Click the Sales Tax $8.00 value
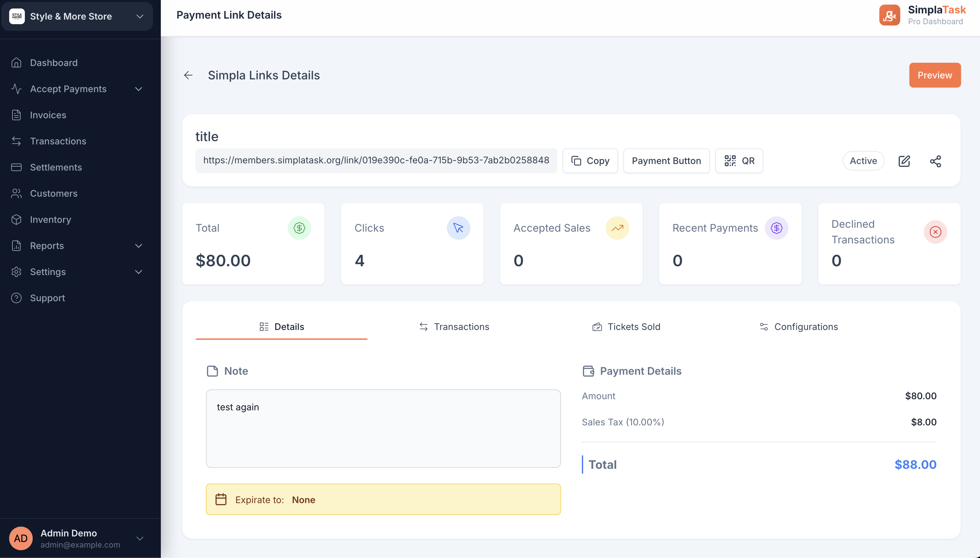 pyautogui.click(x=924, y=422)
